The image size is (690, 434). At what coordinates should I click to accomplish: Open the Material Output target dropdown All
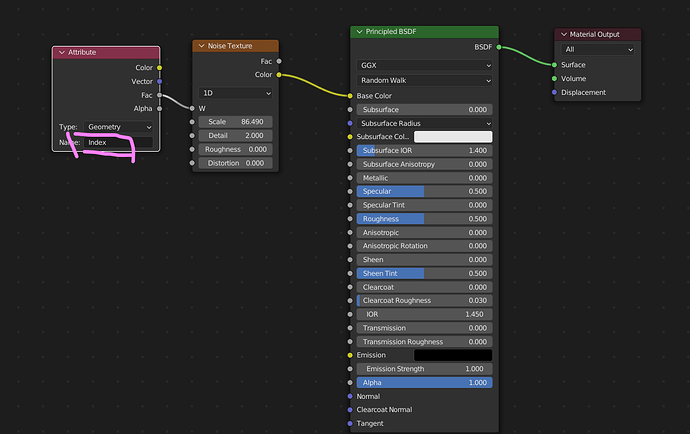point(598,49)
